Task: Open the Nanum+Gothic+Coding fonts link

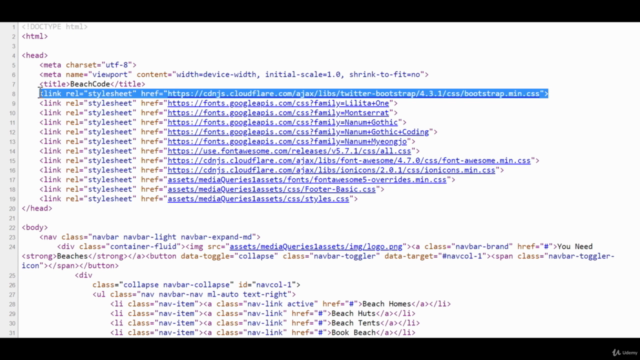Action: pyautogui.click(x=298, y=132)
